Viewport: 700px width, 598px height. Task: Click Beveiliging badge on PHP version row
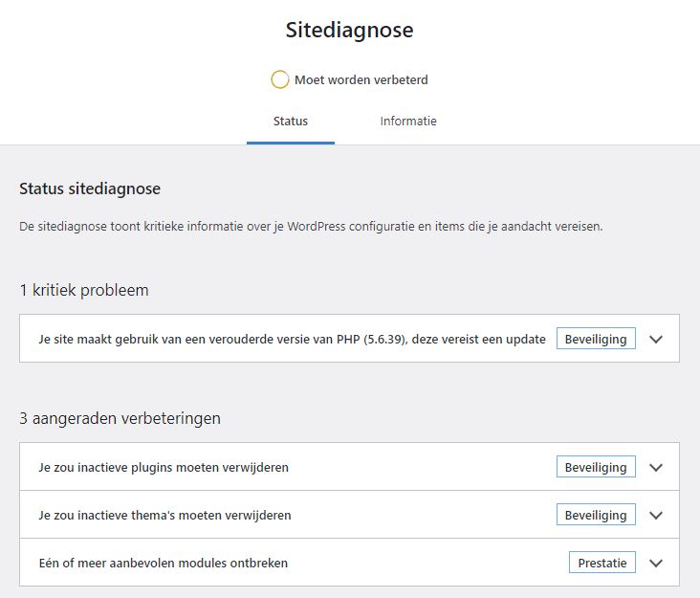pyautogui.click(x=596, y=339)
